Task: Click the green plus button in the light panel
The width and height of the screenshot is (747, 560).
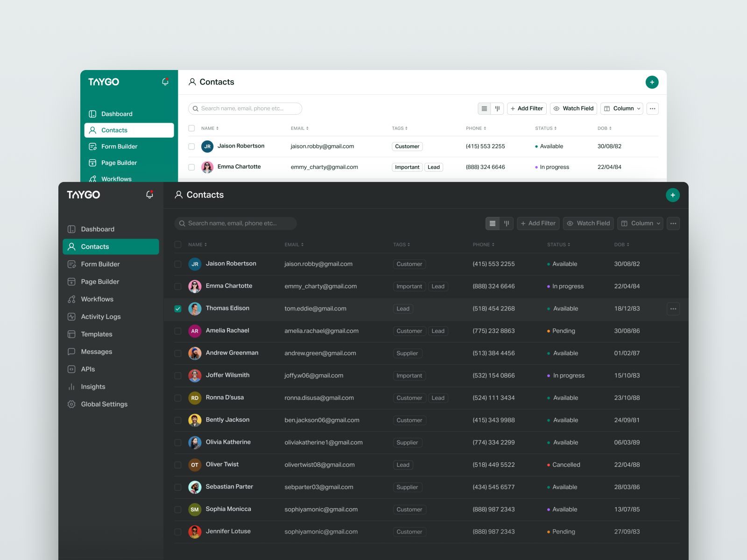Action: (652, 82)
